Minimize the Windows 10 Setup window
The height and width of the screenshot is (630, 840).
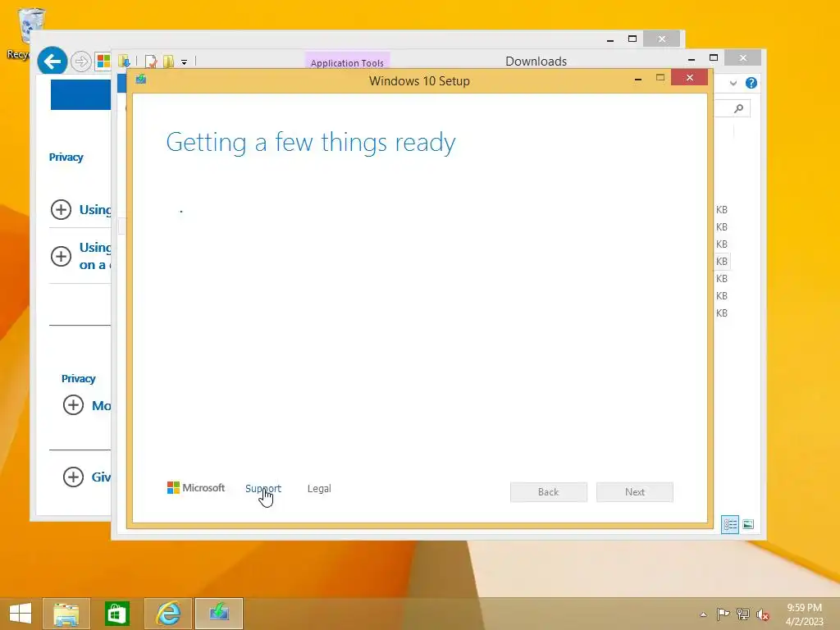click(638, 80)
